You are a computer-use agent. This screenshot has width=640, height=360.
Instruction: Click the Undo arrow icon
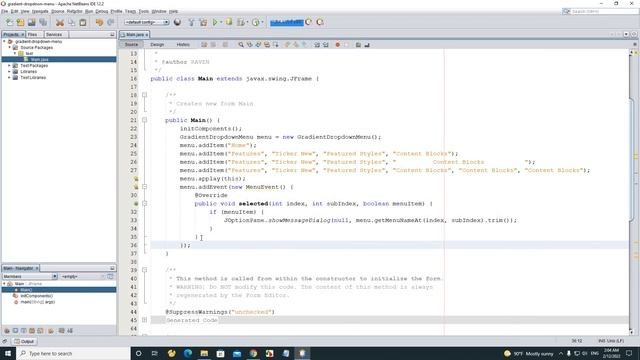click(99, 22)
